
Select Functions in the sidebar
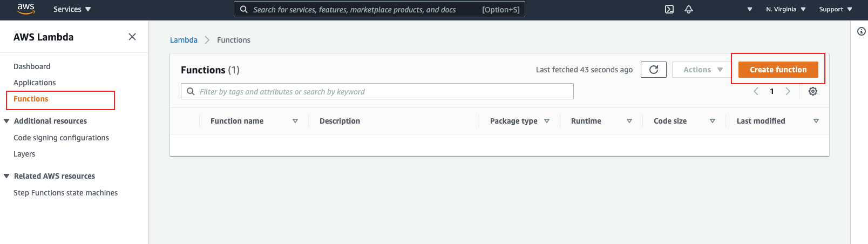pyautogui.click(x=31, y=99)
